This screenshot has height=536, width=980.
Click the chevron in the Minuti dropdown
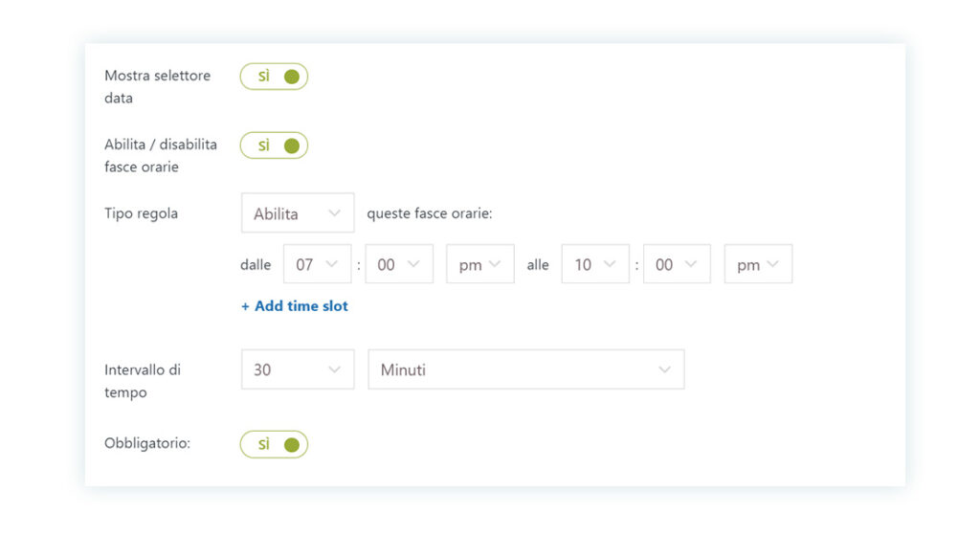(x=664, y=369)
